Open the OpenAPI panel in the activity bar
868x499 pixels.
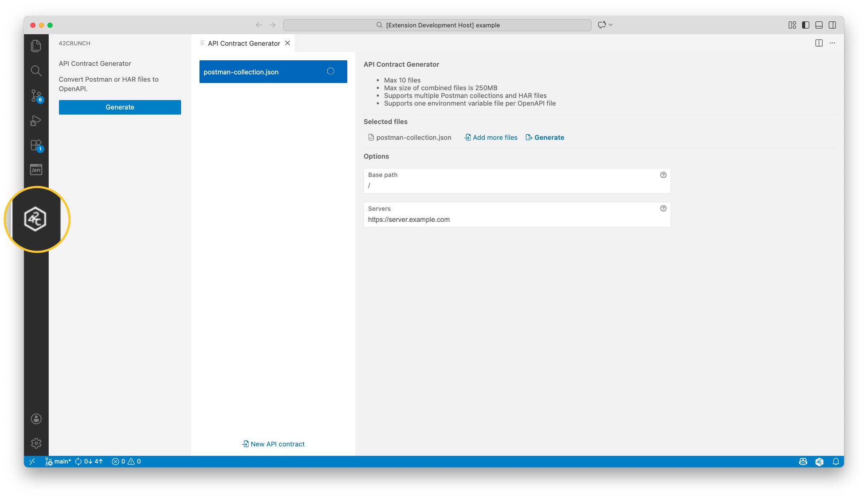click(36, 169)
